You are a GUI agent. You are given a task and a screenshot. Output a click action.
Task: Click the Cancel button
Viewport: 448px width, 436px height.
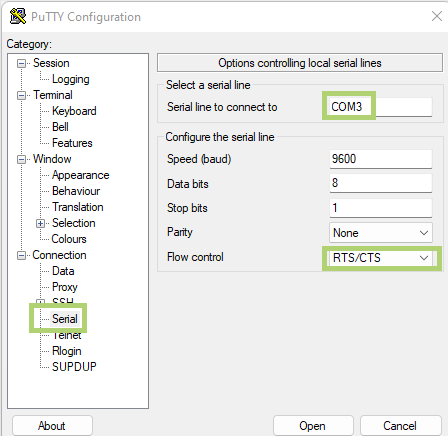tap(400, 426)
